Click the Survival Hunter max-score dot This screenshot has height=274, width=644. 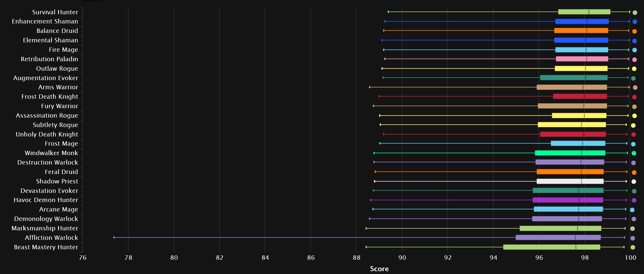pos(635,13)
